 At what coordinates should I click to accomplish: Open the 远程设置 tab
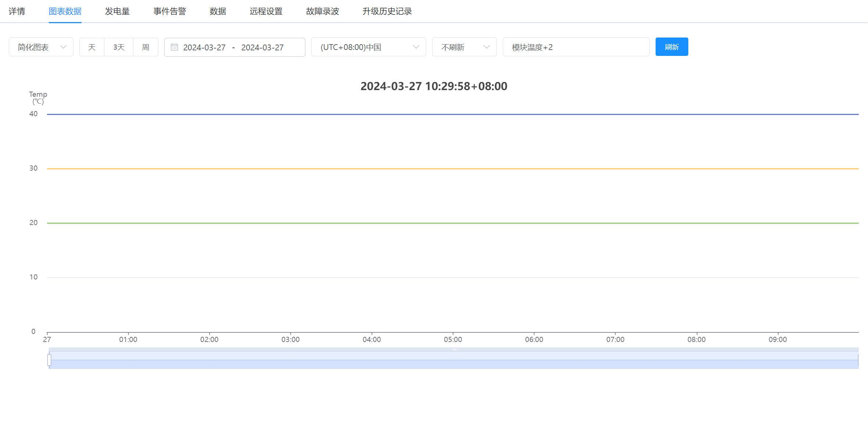click(x=266, y=11)
